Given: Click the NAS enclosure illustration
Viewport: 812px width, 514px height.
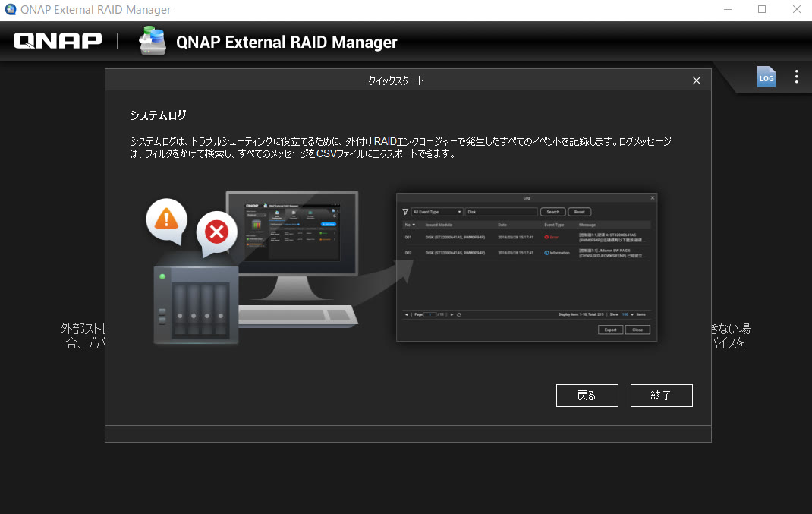Looking at the screenshot, I should 196,298.
